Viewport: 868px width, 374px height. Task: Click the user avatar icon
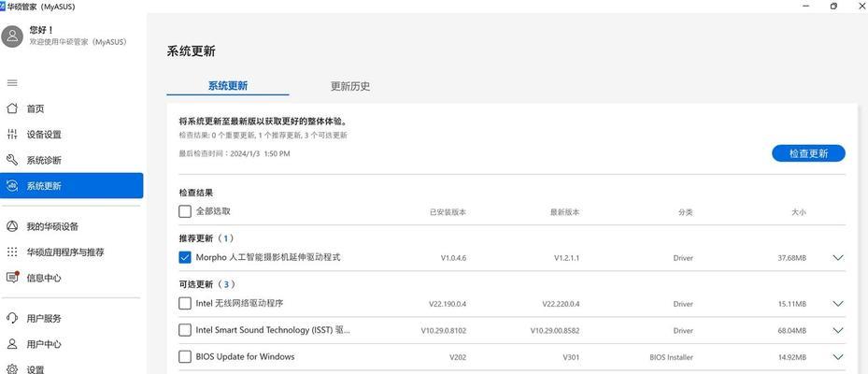pos(12,36)
